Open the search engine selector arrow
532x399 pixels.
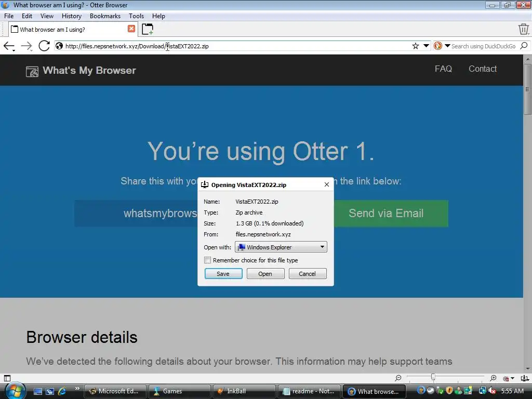click(x=447, y=46)
